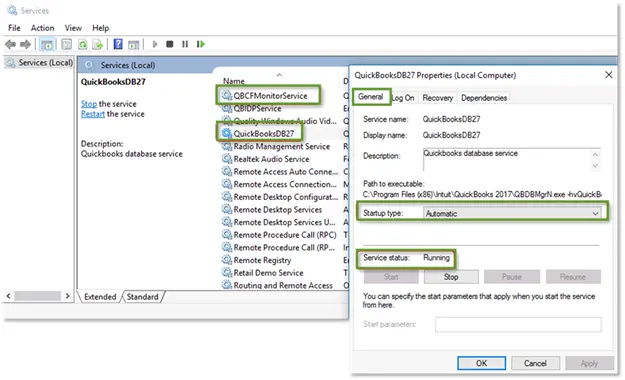Open the Help menu

(x=100, y=28)
